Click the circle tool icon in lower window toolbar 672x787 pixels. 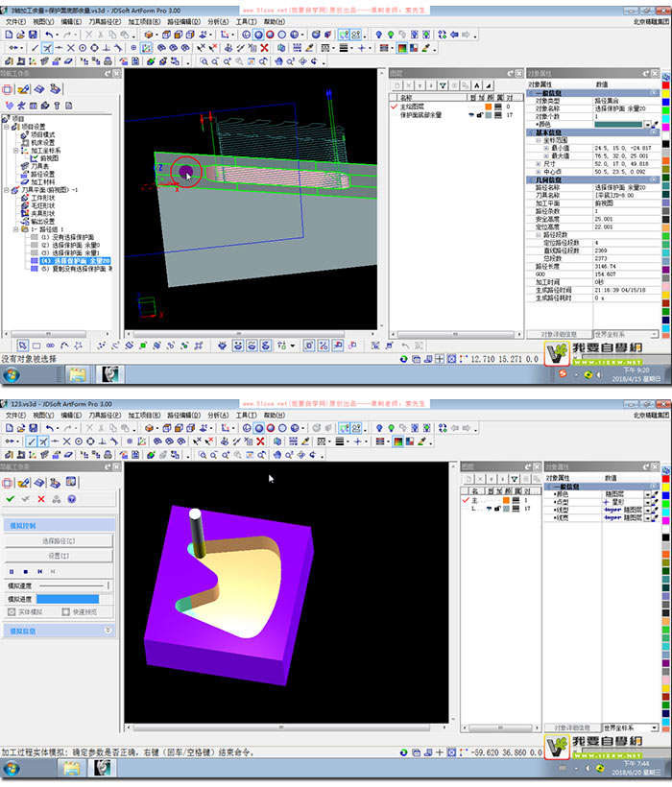click(79, 441)
